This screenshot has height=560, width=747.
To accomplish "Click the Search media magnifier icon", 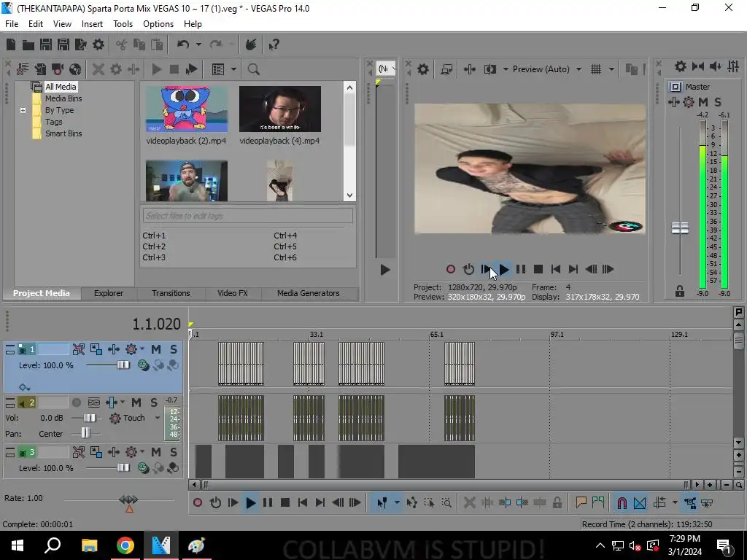I will (x=253, y=69).
